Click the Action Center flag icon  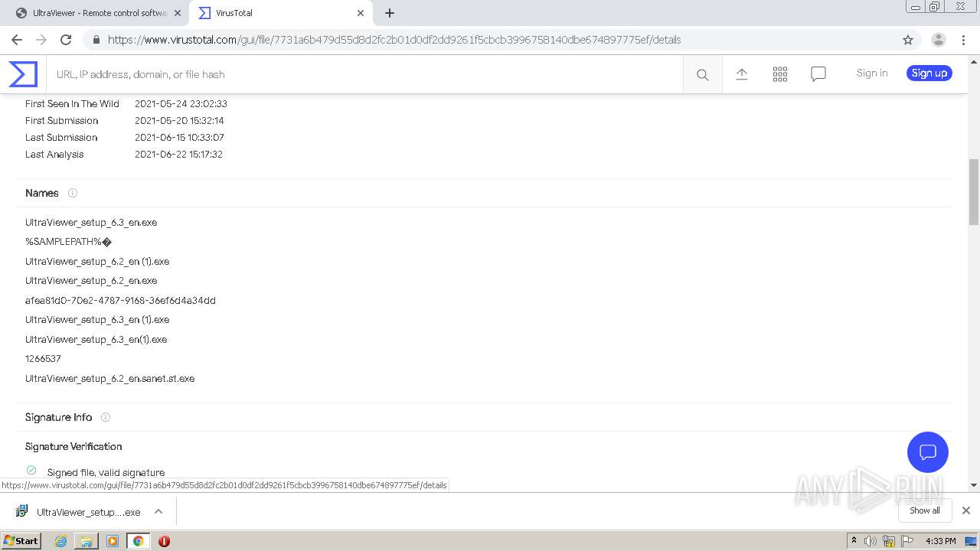coord(907,541)
